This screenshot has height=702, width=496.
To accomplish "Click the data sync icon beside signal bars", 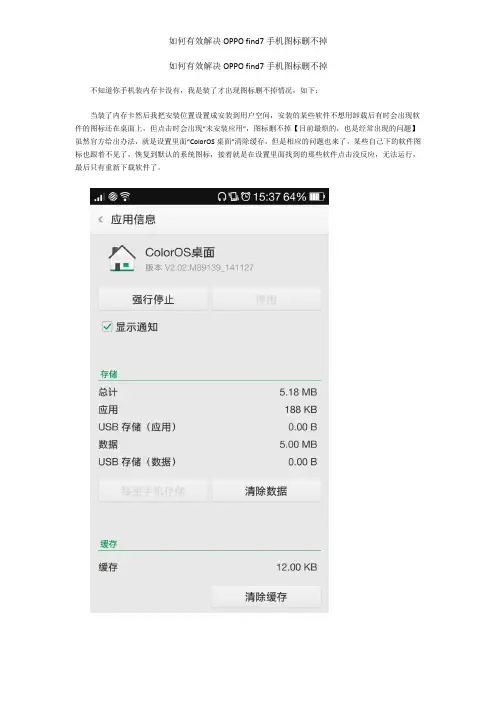I will click(x=113, y=197).
